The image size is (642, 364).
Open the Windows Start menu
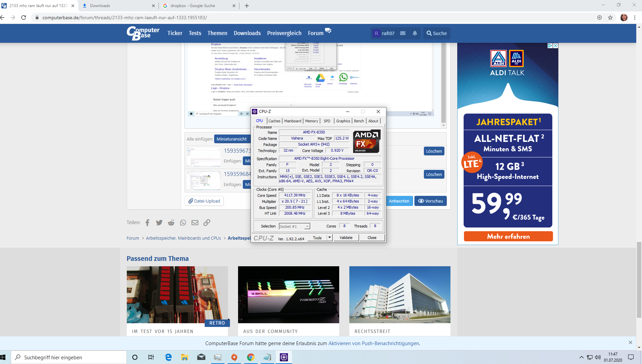(3, 357)
